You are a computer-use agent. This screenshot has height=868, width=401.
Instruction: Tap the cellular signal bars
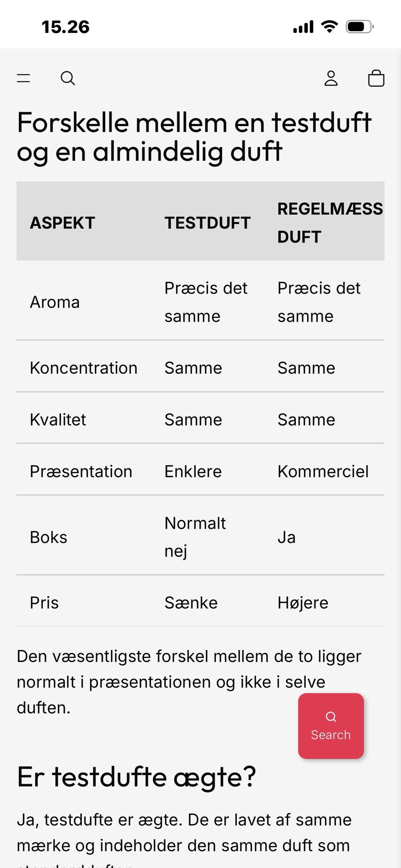coord(303,27)
